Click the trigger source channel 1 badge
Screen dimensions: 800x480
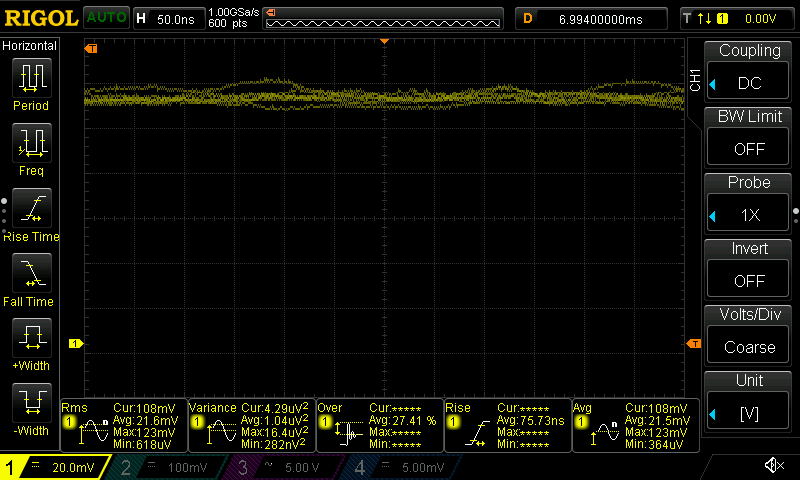722,19
